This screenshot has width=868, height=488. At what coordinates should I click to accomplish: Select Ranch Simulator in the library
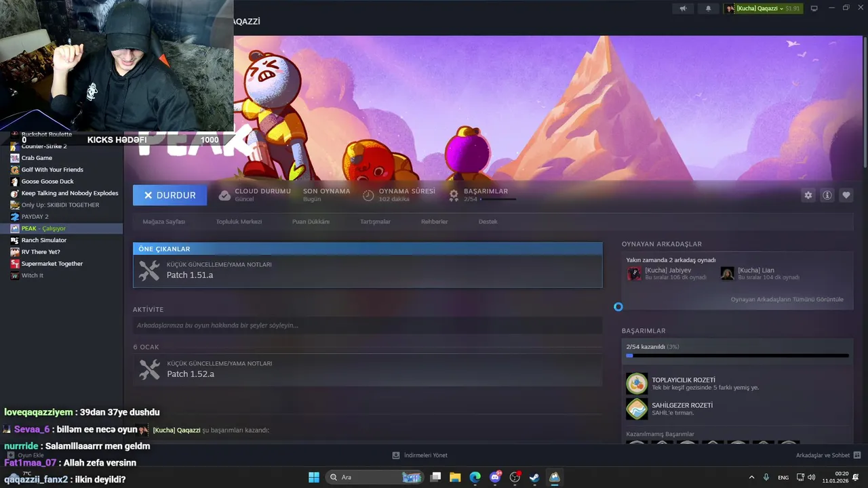[44, 240]
